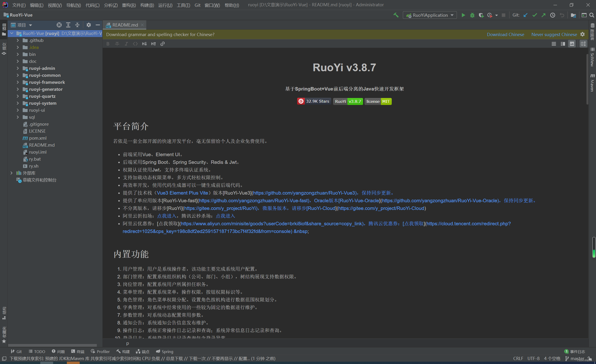This screenshot has width=596, height=364.
Task: Open the project panel settings gear
Action: (89, 25)
